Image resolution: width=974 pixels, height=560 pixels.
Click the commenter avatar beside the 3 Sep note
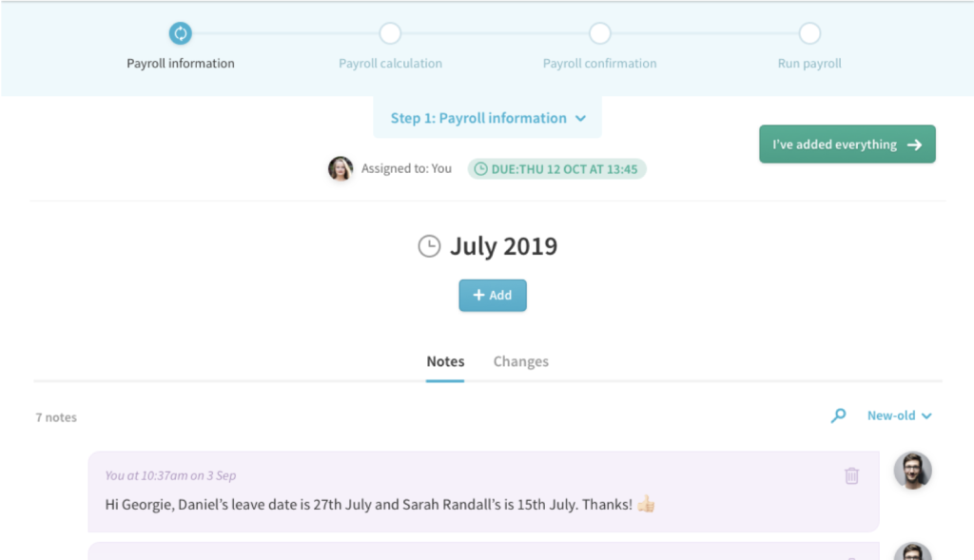click(912, 471)
